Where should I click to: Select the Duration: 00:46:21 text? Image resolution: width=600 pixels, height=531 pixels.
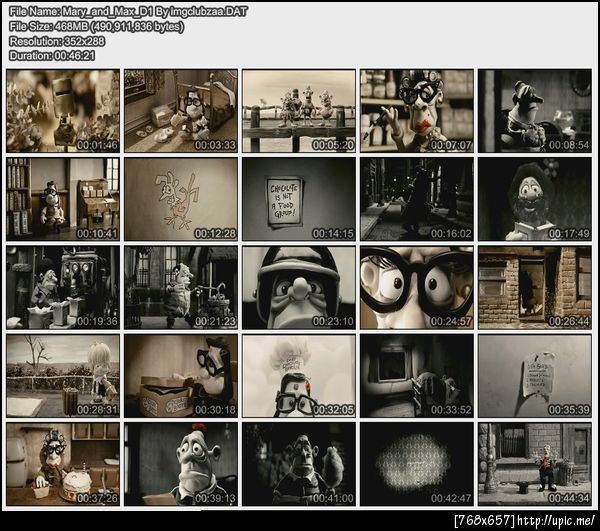click(52, 56)
